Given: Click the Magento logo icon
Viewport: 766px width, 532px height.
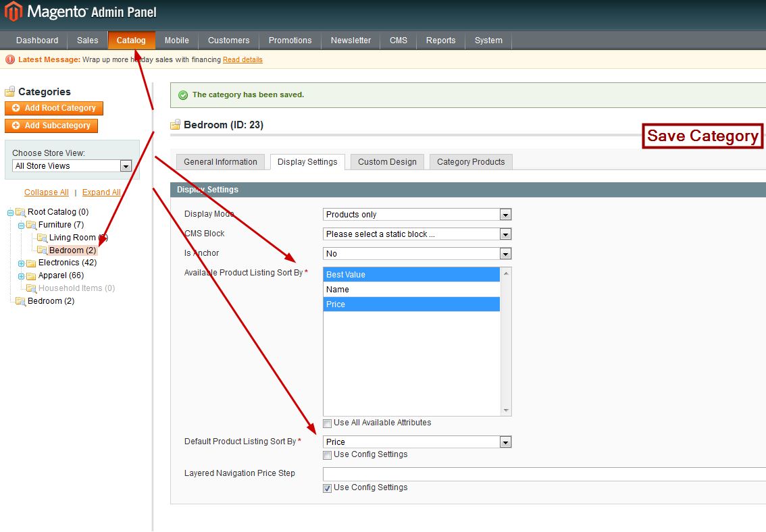Looking at the screenshot, I should (12, 11).
